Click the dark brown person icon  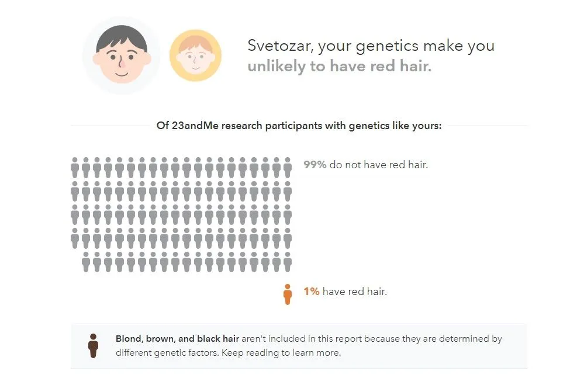(92, 345)
